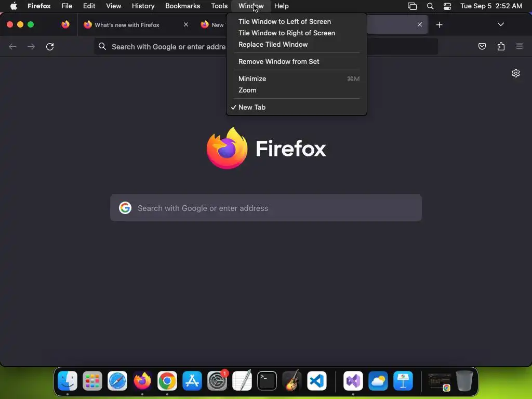Open Spotlight search in menu bar
The image size is (532, 399).
[430, 6]
